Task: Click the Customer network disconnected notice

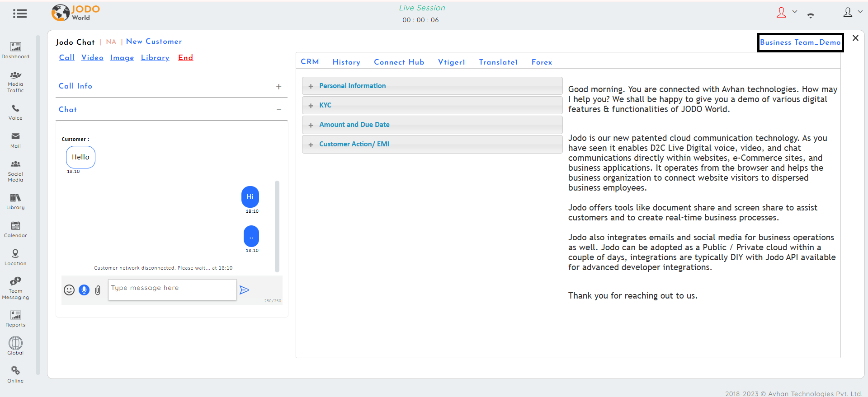Action: (163, 268)
